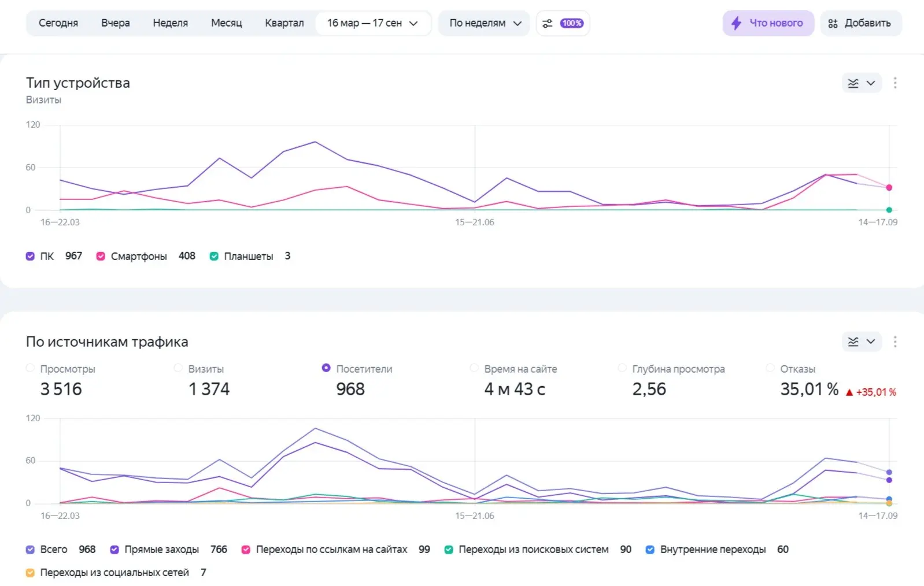Switch to the Неделя period
The image size is (924, 586).
click(x=171, y=23)
